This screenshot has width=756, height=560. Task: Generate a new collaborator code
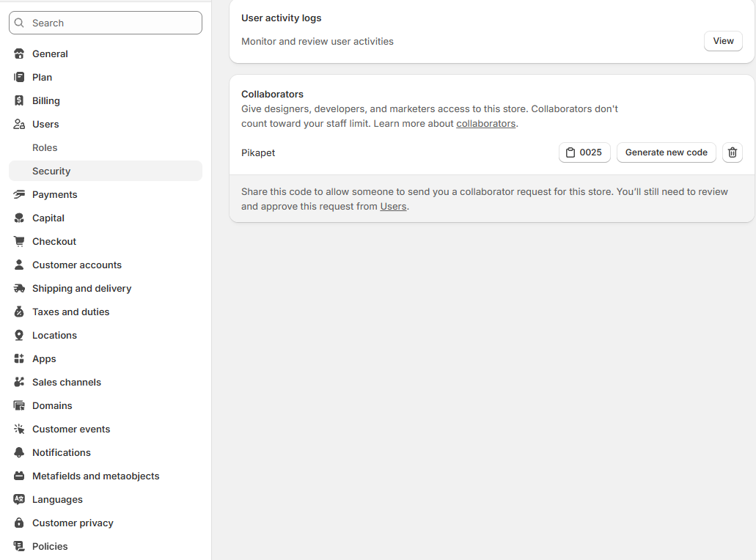coord(666,152)
